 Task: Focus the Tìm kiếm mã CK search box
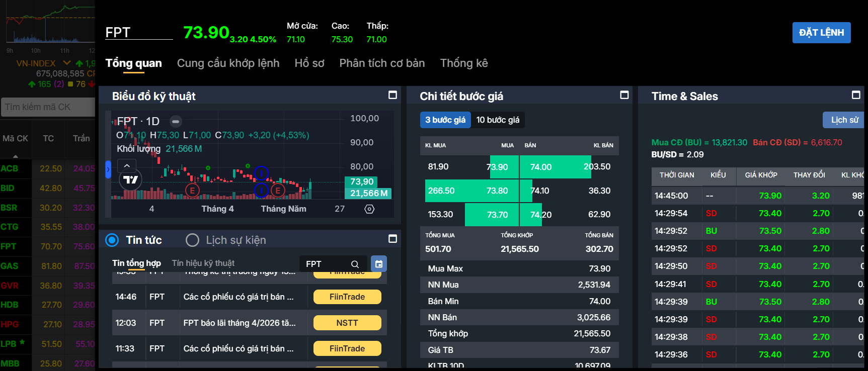point(48,107)
